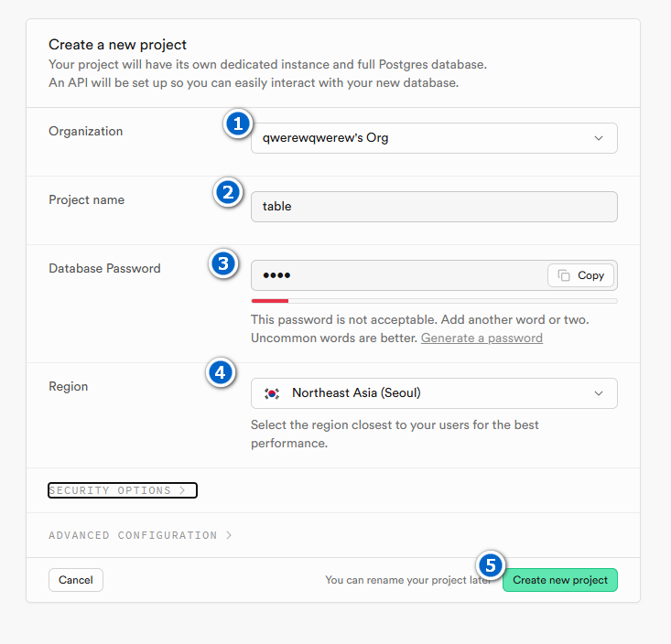Click the copy icon in password field
The width and height of the screenshot is (671, 644).
[x=564, y=275]
